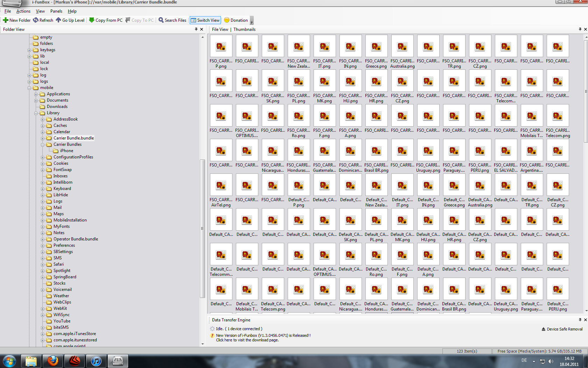
Task: Click the new version warning icon
Action: 212,336
